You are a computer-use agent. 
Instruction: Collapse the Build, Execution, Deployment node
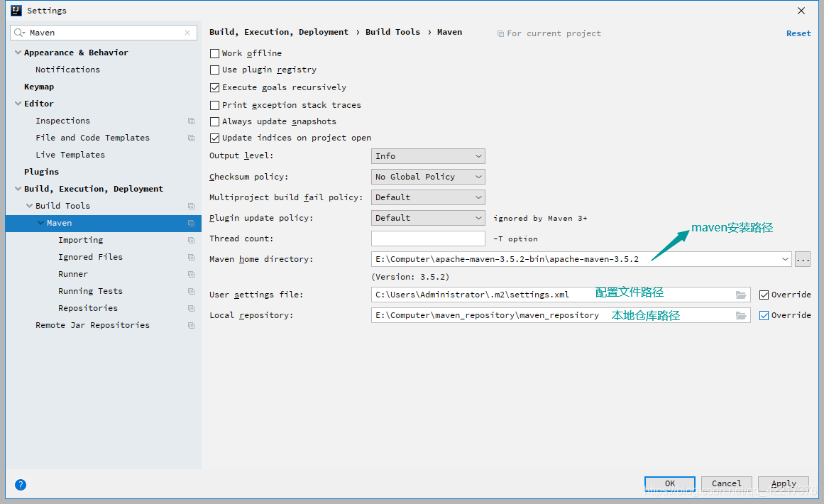[18, 189]
